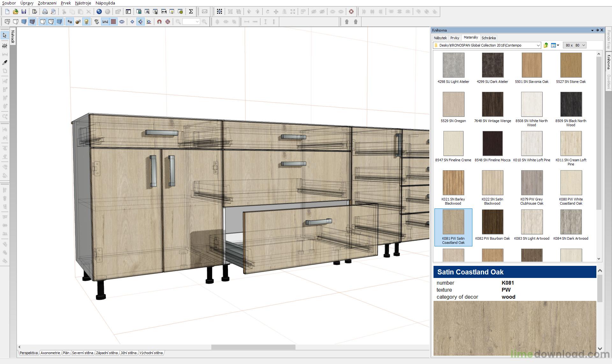Expand the Desky\KRONOSPAN folder path dropdown

pyautogui.click(x=538, y=45)
